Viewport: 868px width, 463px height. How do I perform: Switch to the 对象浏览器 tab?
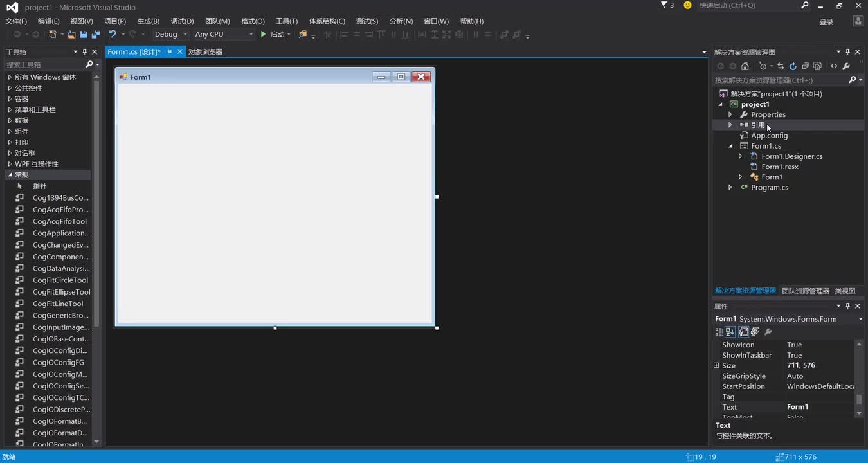pyautogui.click(x=205, y=51)
